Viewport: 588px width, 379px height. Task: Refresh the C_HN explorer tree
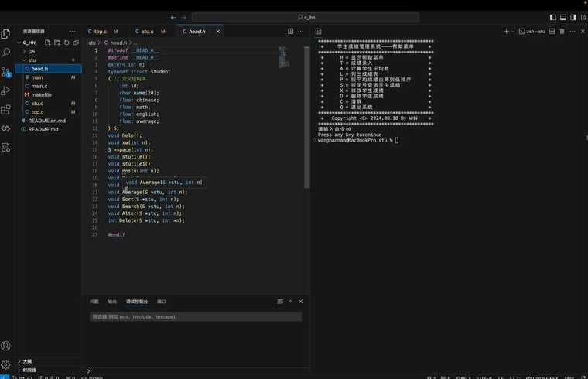(67, 43)
